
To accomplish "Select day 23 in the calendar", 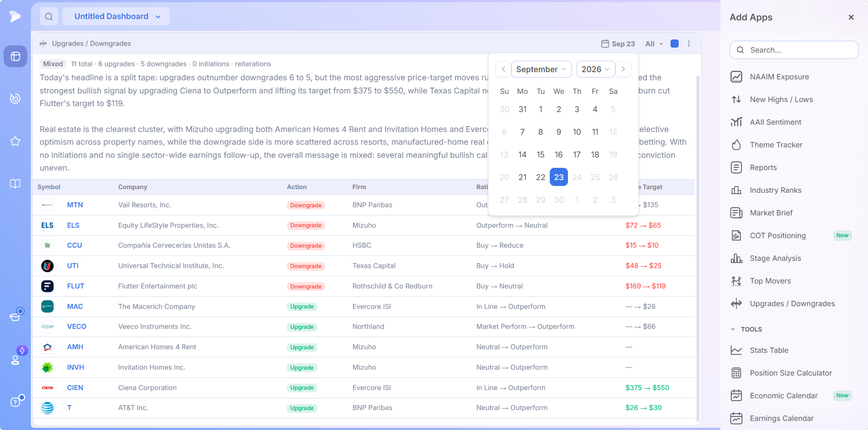I will [x=559, y=177].
